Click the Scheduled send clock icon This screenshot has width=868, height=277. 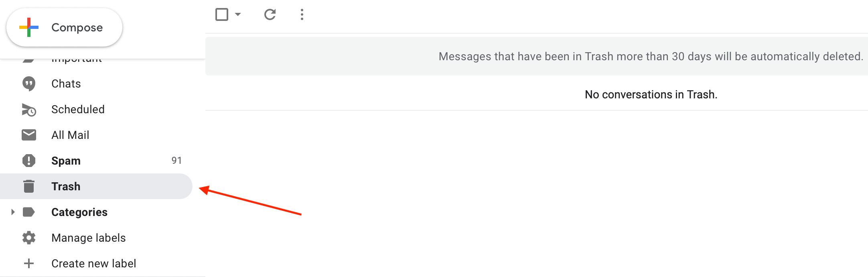coord(29,110)
